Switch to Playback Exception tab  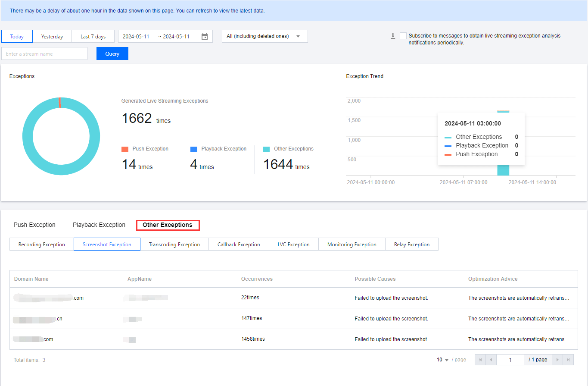(x=99, y=225)
